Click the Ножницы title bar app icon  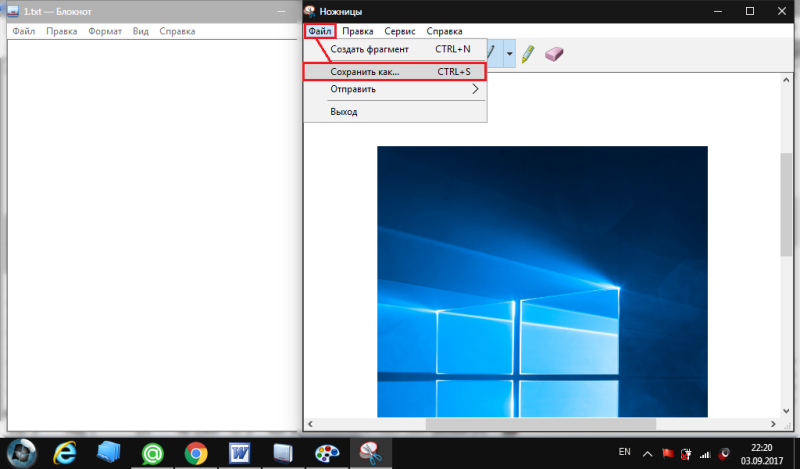(x=310, y=11)
